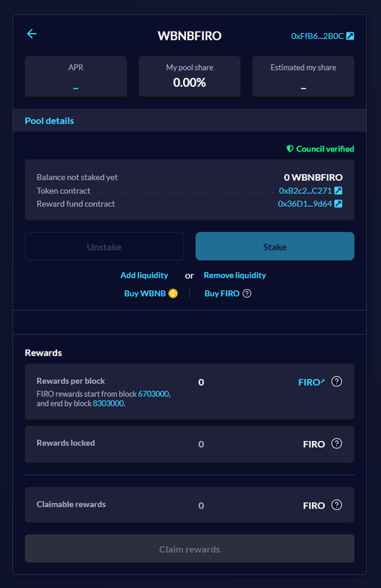Open FIRO token link in Rewards per block
Screen dimensions: 381x588
tap(311, 382)
